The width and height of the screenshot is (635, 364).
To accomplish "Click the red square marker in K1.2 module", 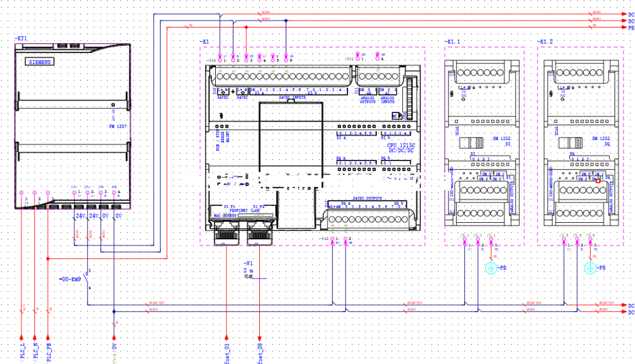I will tap(598, 182).
